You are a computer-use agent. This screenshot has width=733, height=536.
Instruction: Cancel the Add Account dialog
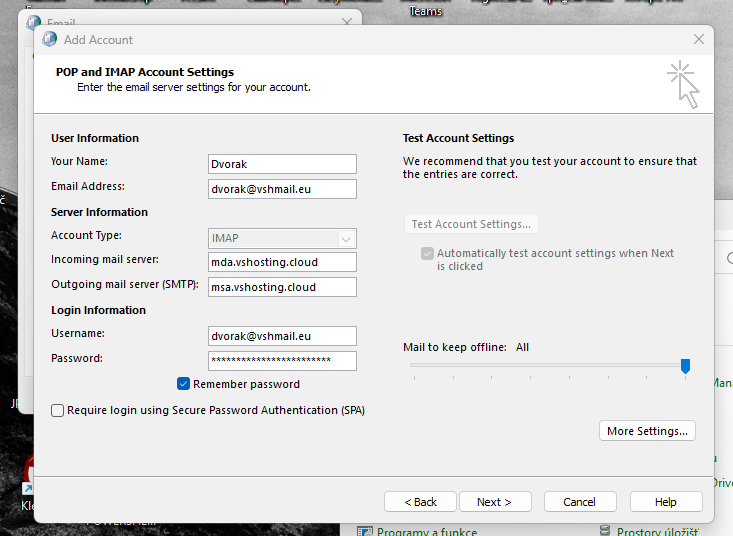click(580, 502)
